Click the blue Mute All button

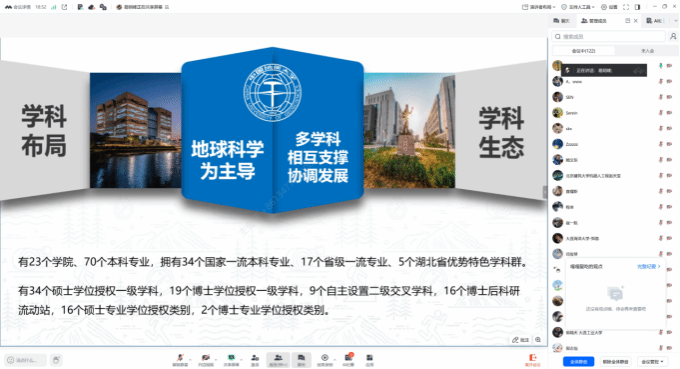click(578, 362)
